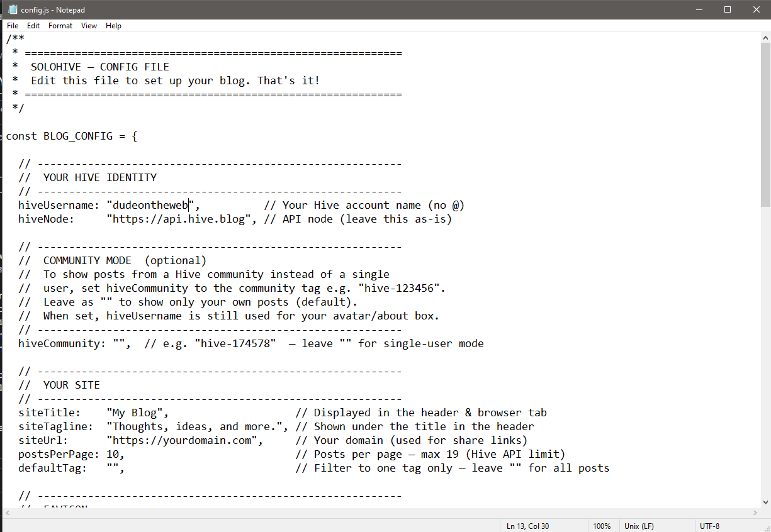Click the YOUR SITE comment heading
This screenshot has width=771, height=532.
click(x=72, y=385)
